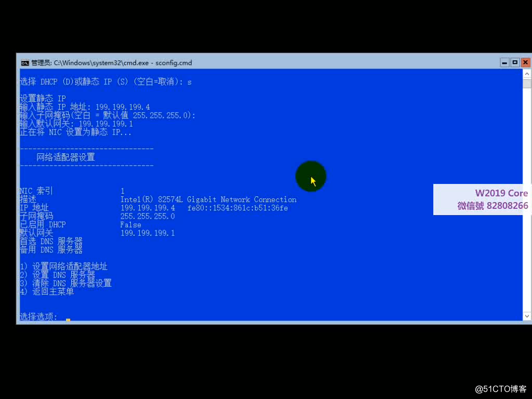
Task: Maximize the cmd.exe console window
Action: click(515, 63)
